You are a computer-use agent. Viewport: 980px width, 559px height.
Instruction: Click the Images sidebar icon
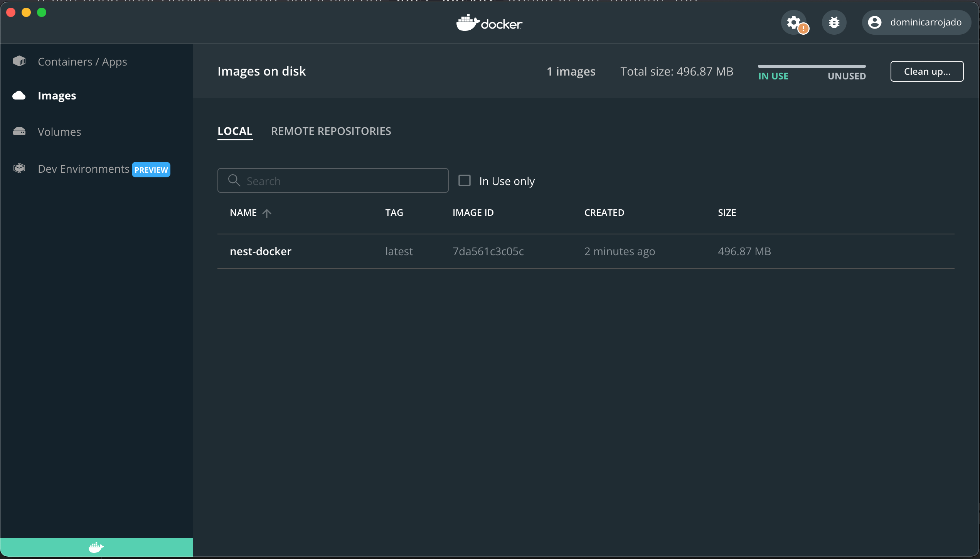19,95
